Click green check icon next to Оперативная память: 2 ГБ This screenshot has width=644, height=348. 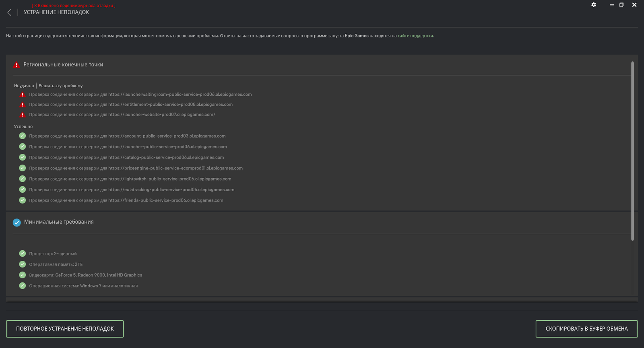coord(23,264)
